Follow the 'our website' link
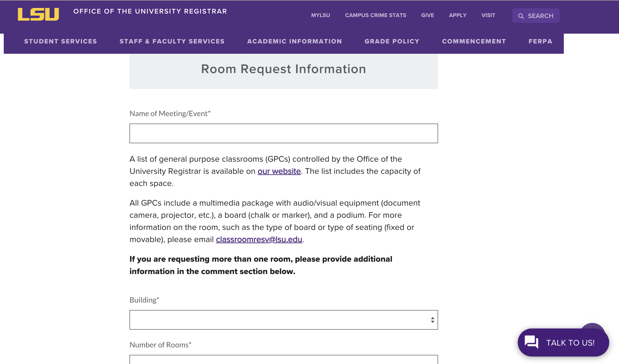 pyautogui.click(x=279, y=171)
